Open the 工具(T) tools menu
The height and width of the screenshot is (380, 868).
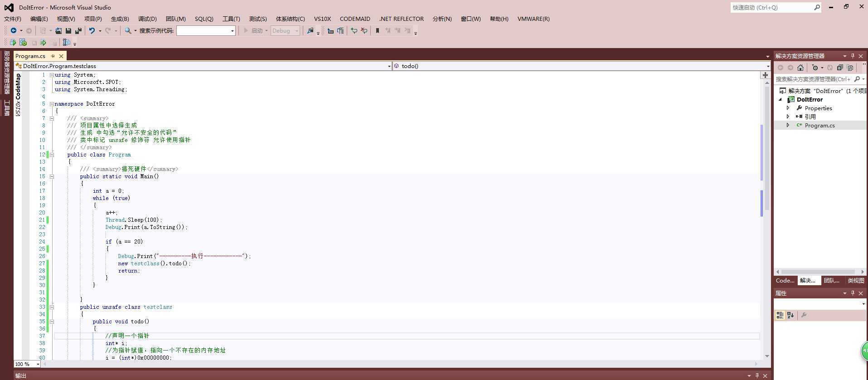231,19
